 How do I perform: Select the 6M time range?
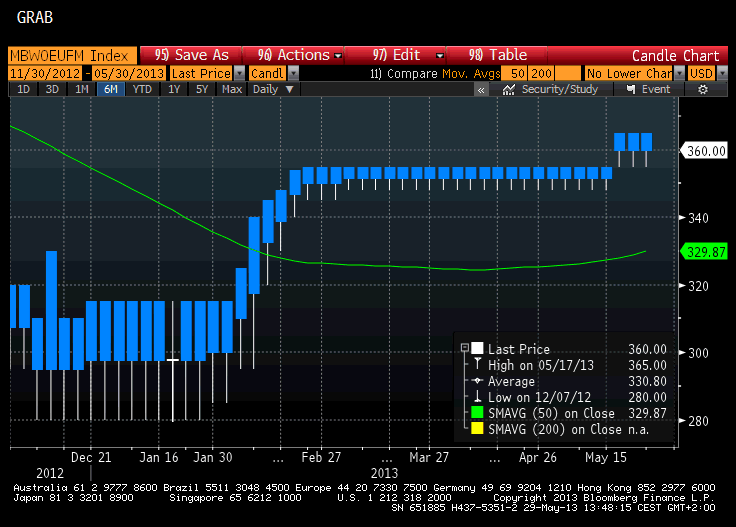tap(109, 89)
